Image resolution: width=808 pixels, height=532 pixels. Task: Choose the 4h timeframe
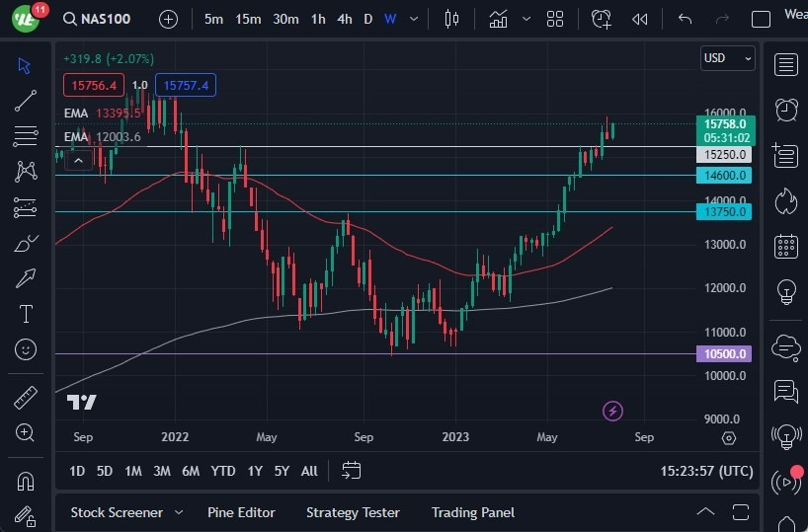click(x=344, y=19)
